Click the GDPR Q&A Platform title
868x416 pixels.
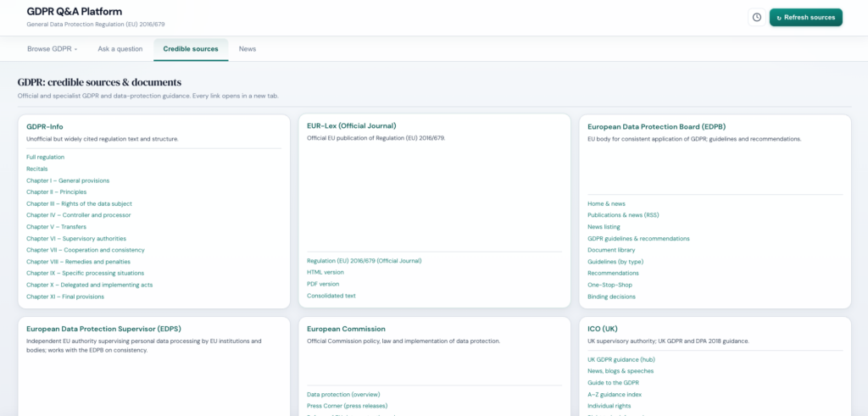coord(75,11)
